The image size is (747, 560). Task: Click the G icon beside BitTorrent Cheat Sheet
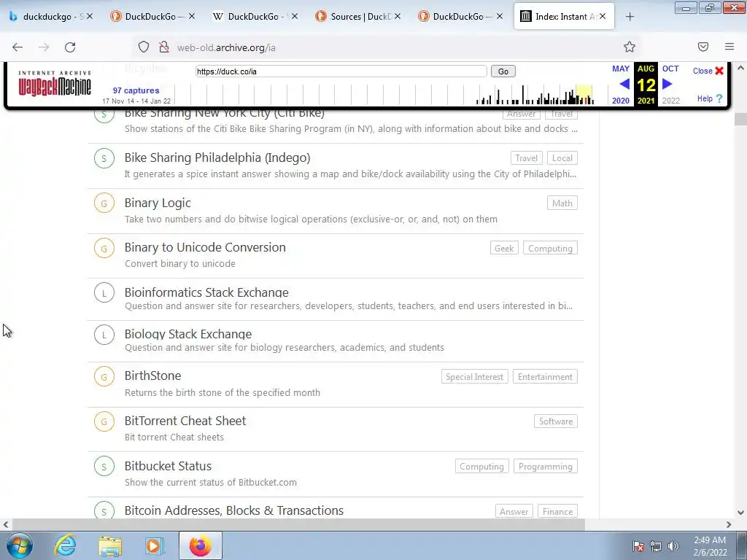[x=104, y=422]
